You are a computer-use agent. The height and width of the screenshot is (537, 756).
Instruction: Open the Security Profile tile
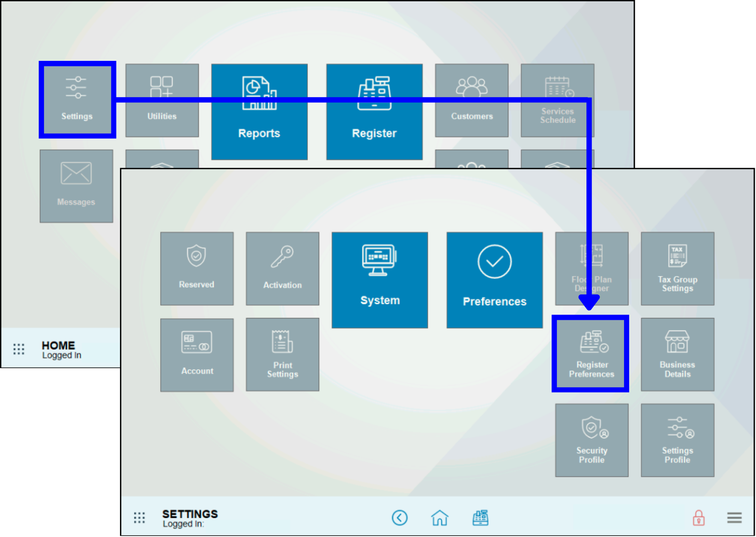click(x=592, y=440)
